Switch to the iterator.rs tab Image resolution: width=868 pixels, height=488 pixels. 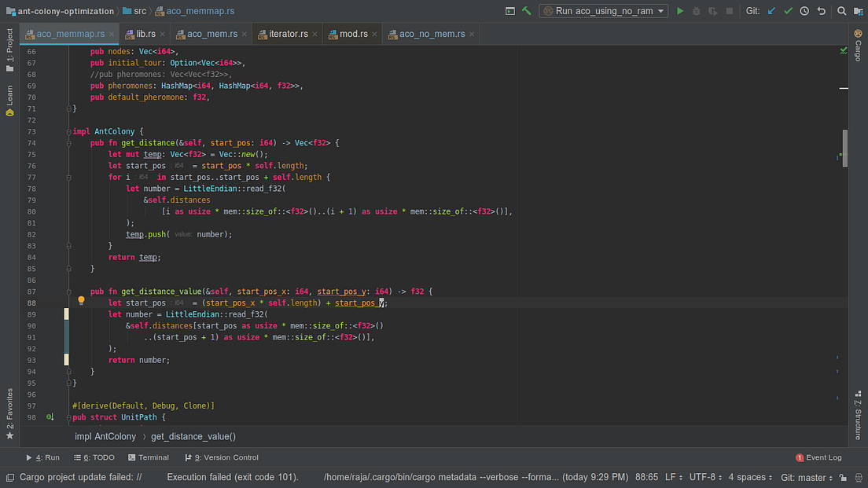click(x=288, y=34)
